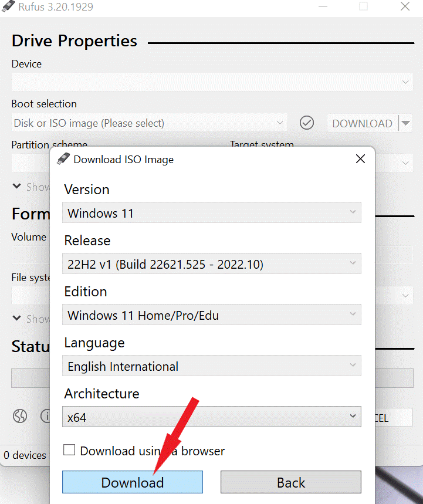Close the Download ISO Image dialog
423x504 pixels.
click(360, 159)
